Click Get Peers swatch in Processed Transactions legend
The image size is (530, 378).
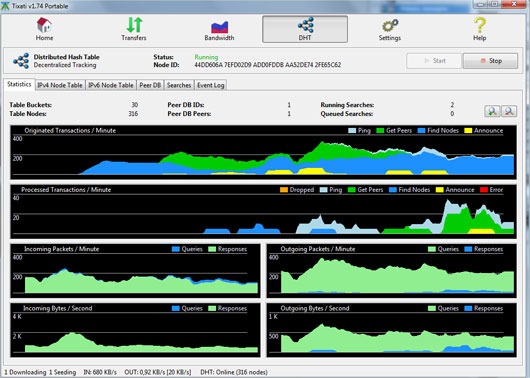352,190
